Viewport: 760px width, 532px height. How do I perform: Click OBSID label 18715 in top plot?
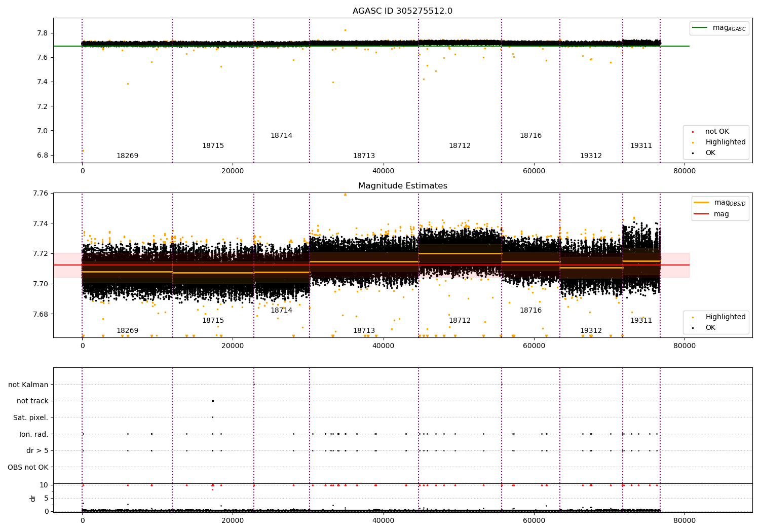pyautogui.click(x=213, y=146)
